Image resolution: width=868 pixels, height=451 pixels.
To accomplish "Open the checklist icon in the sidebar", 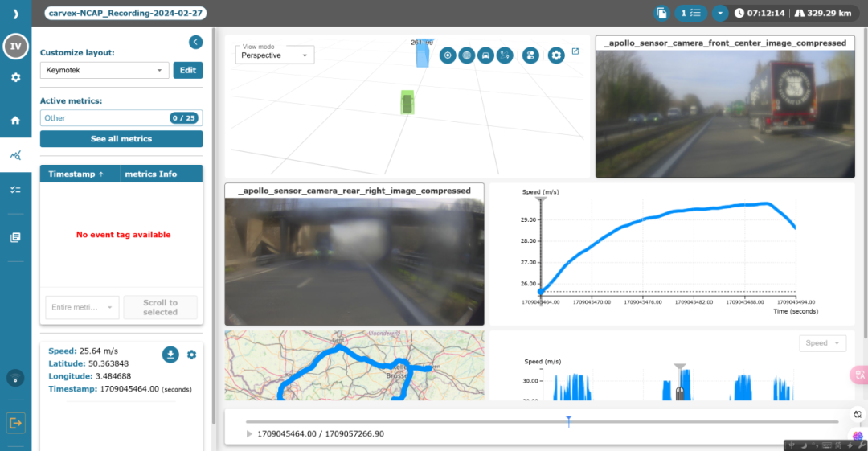I will (x=15, y=190).
